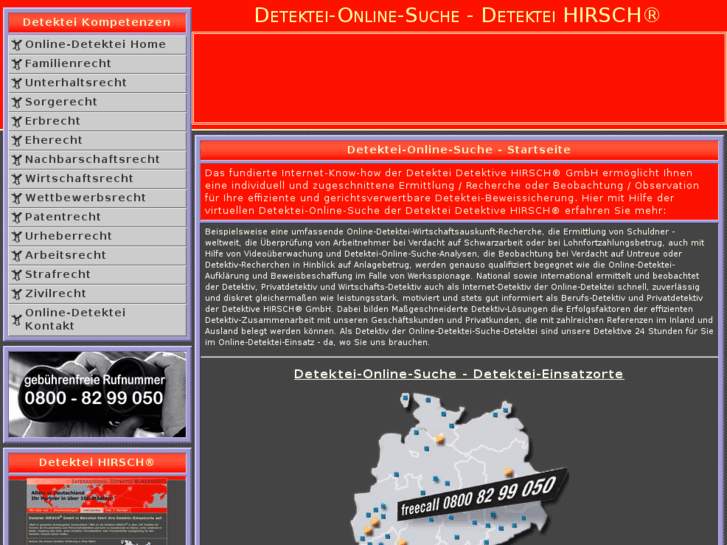Viewport: 727px width, 545px height.
Task: Click the binoculars free phone number image
Action: 97,394
